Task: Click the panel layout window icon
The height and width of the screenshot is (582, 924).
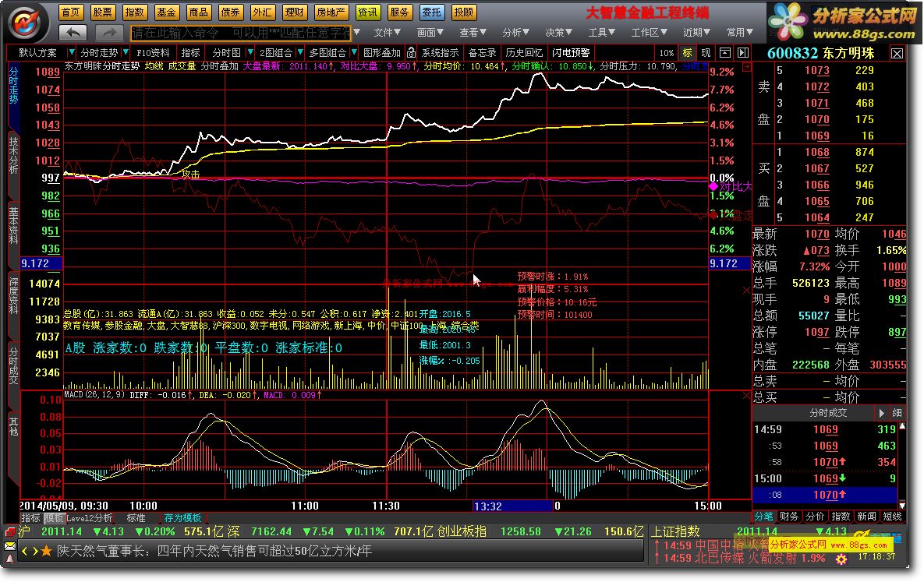Action: click(725, 53)
